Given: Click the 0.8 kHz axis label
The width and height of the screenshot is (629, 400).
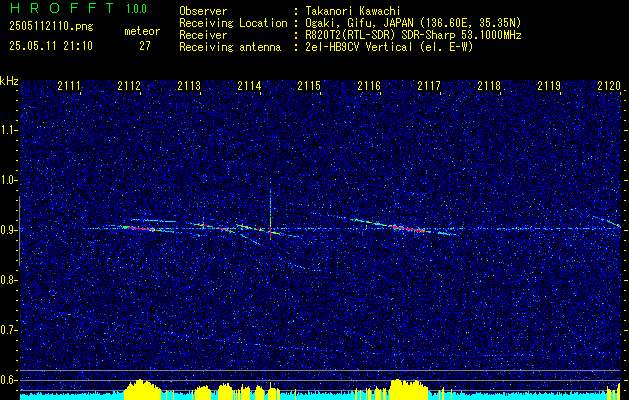Looking at the screenshot, I should pyautogui.click(x=8, y=280).
